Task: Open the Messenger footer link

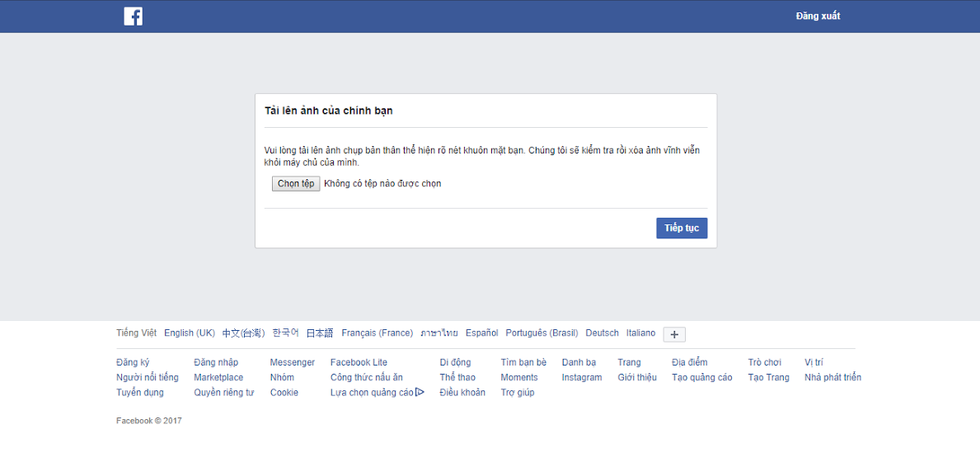Action: 293,362
